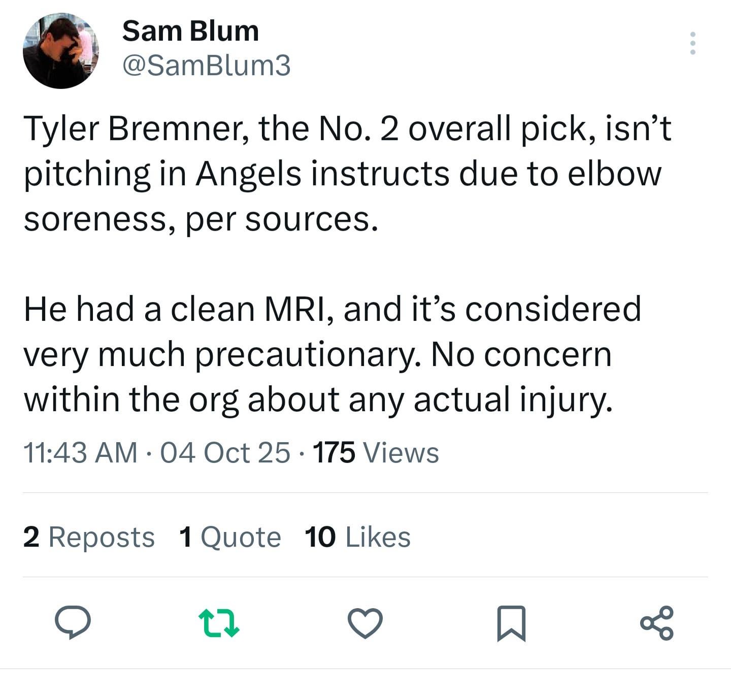731x700 pixels.
Task: Click the 11:43 AM timestamp
Action: [80, 452]
